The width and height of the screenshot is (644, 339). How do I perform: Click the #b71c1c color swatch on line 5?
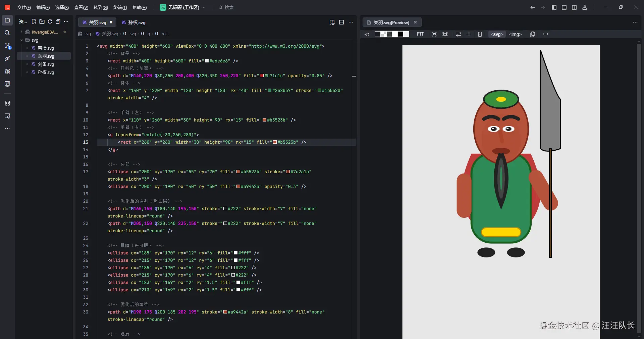click(262, 76)
